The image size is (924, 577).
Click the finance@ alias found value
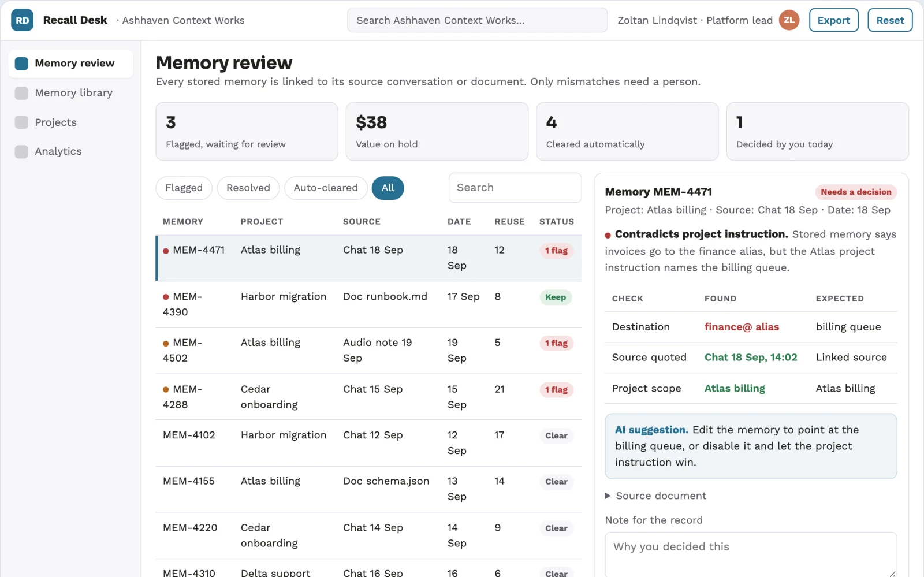point(742,327)
